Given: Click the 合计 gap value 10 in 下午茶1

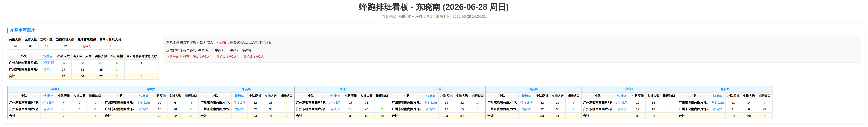Looking at the screenshot, I should [382, 116].
